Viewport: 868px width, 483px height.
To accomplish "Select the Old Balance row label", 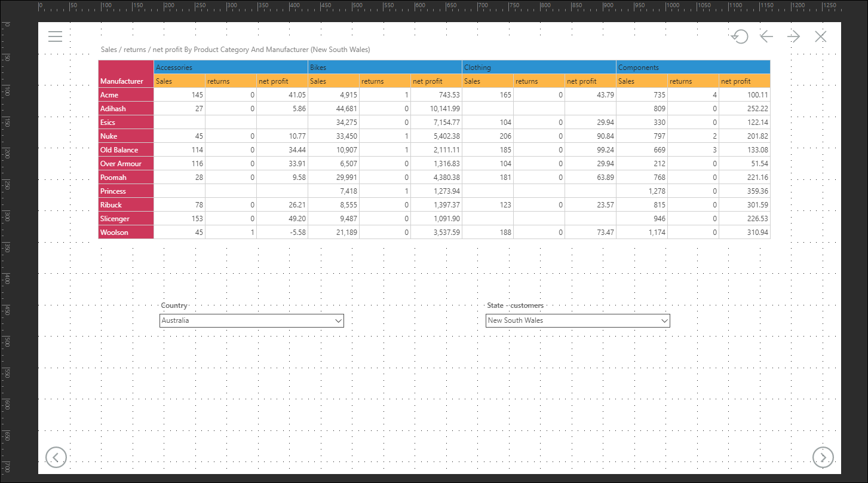I will point(126,150).
